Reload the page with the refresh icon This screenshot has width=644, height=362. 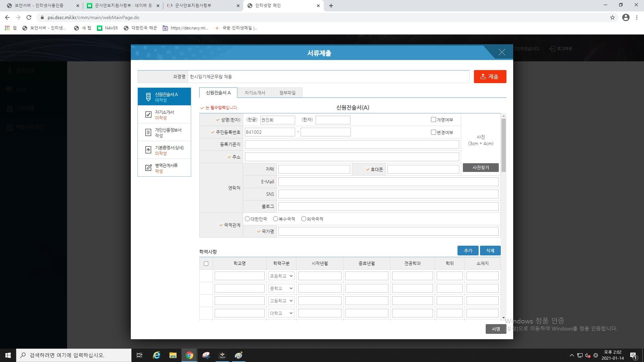(29, 17)
